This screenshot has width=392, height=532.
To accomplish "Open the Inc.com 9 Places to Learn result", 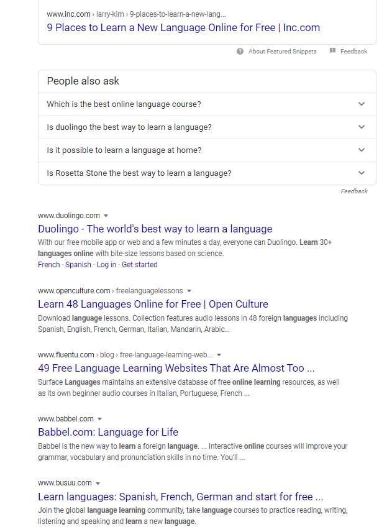I will point(183,27).
